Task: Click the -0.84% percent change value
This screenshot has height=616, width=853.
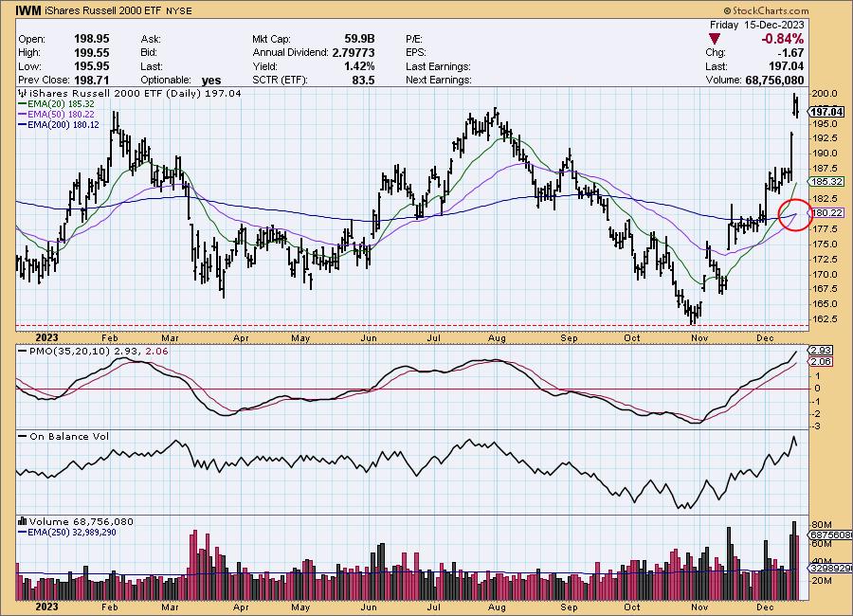Action: pyautogui.click(x=782, y=39)
